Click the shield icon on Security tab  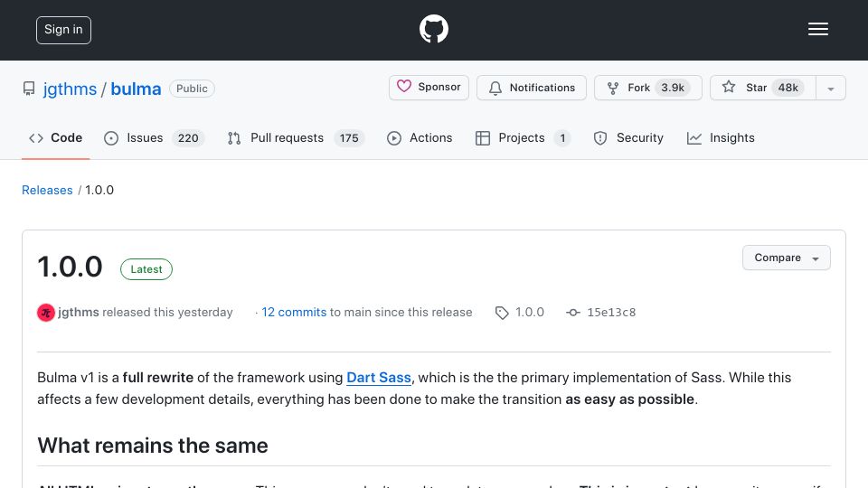(600, 138)
